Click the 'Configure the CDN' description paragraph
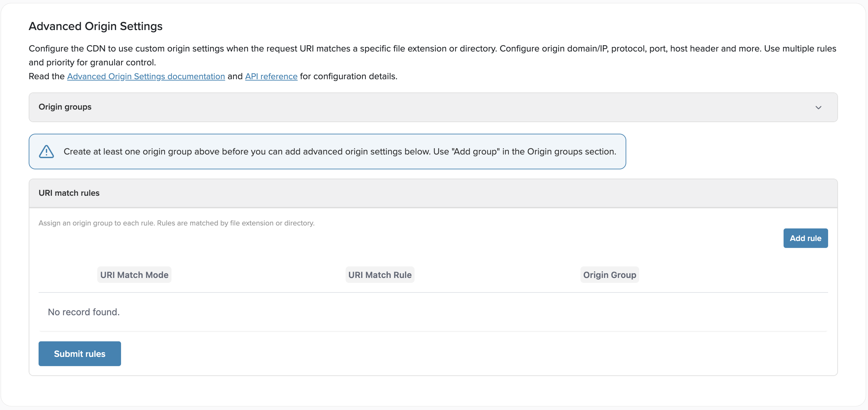Viewport: 868px width, 410px height. [432, 49]
